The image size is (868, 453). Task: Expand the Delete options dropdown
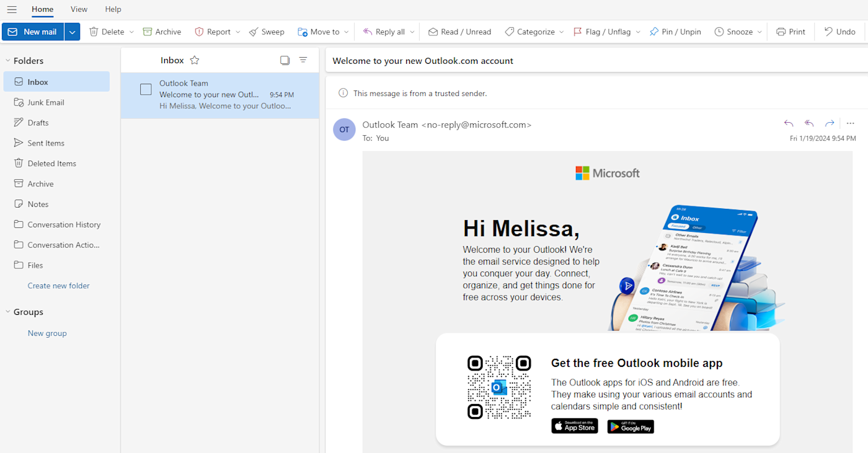tap(131, 32)
